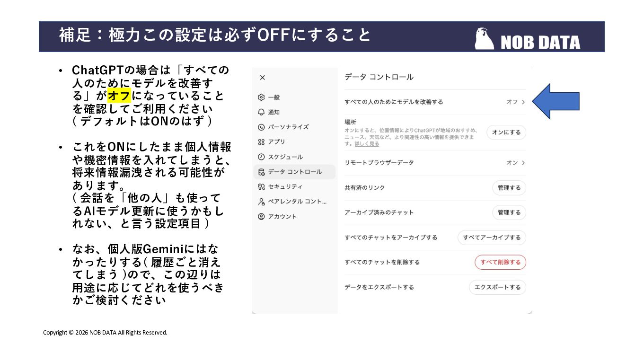The height and width of the screenshot is (362, 644).
Task: Click the パーソナライズ sidebar icon
Action: click(261, 127)
